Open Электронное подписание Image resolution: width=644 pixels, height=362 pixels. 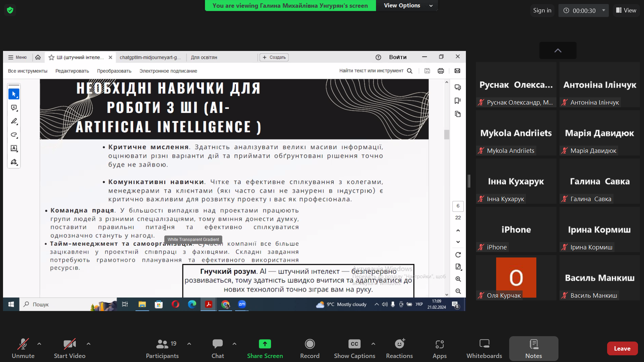168,71
